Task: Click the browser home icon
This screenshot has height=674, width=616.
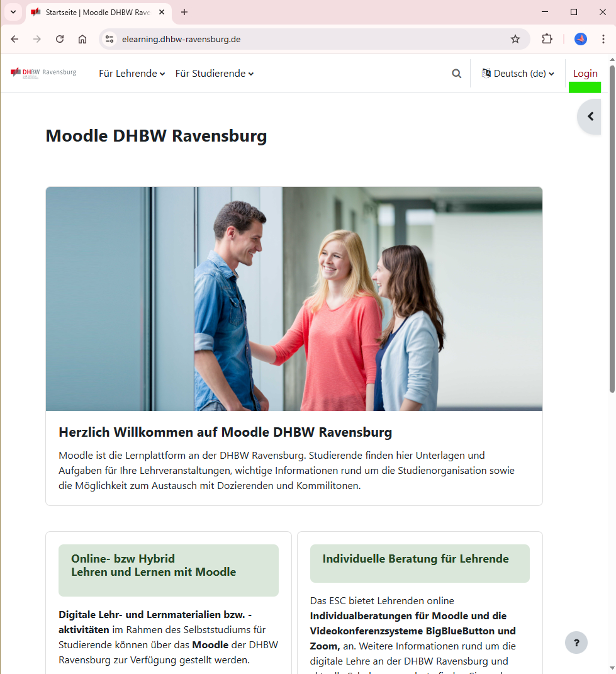Action: (x=82, y=39)
